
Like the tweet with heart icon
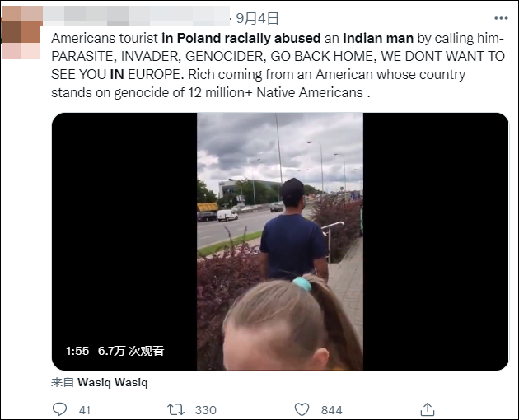pyautogui.click(x=302, y=410)
